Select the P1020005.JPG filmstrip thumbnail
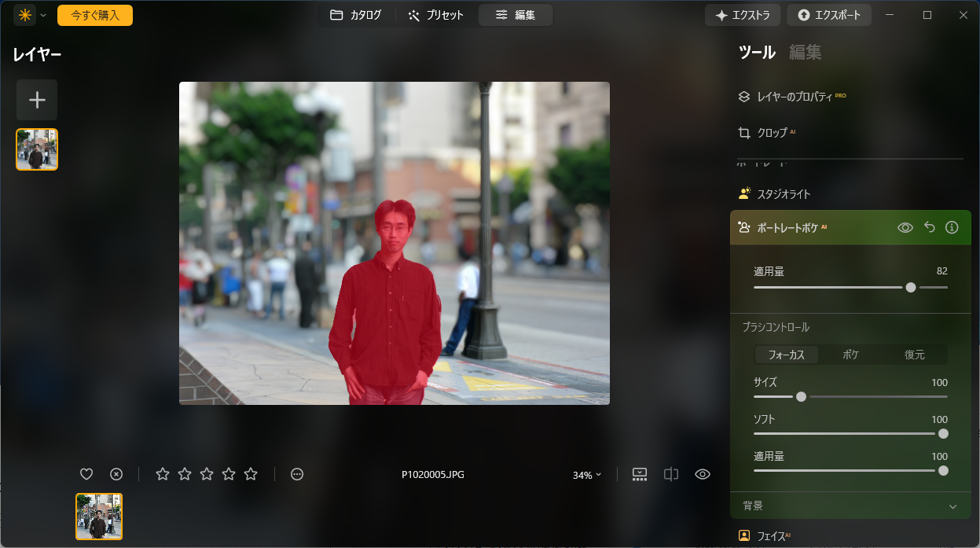Image resolution: width=980 pixels, height=548 pixels. (99, 517)
